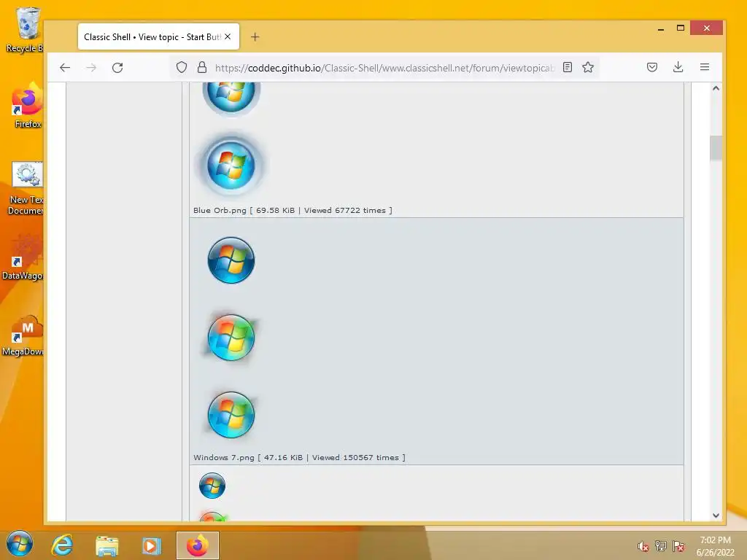Open the tracking protection shield icon
747x560 pixels.
coord(182,68)
